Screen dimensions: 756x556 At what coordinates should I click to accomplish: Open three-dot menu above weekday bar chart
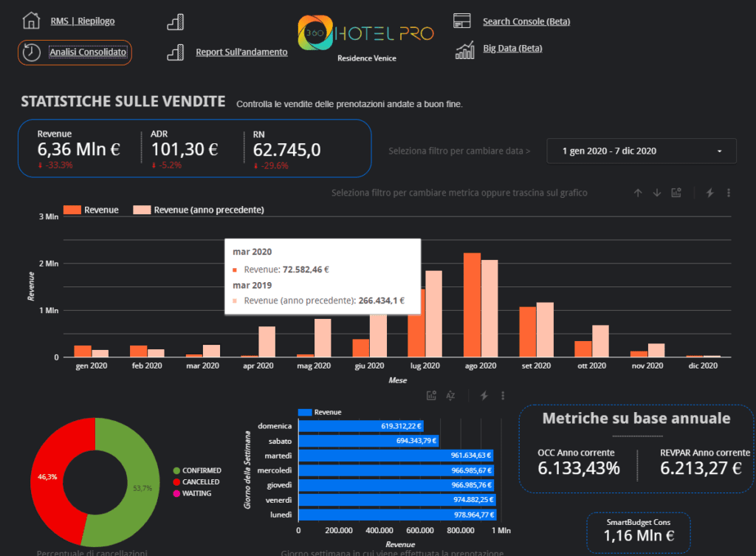(x=503, y=396)
